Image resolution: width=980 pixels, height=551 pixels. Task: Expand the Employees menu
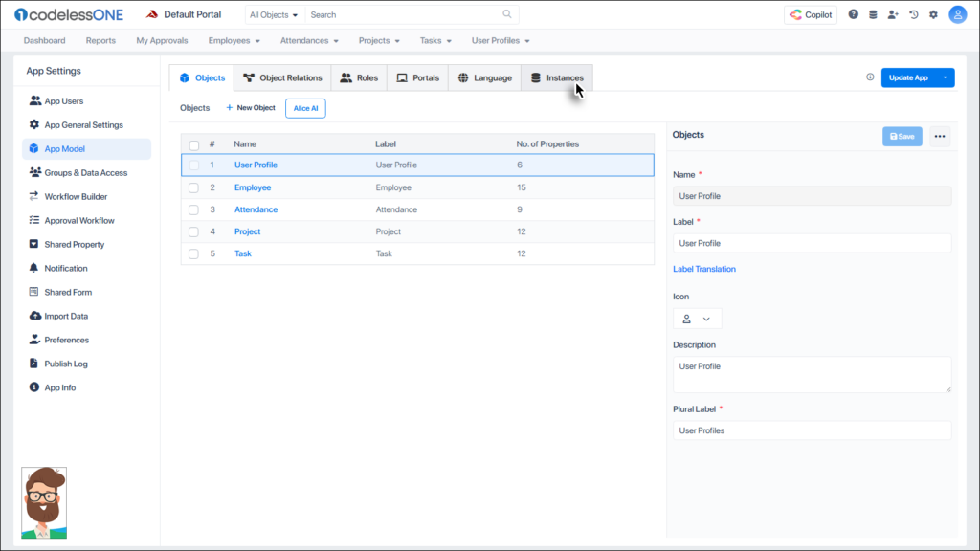point(234,40)
